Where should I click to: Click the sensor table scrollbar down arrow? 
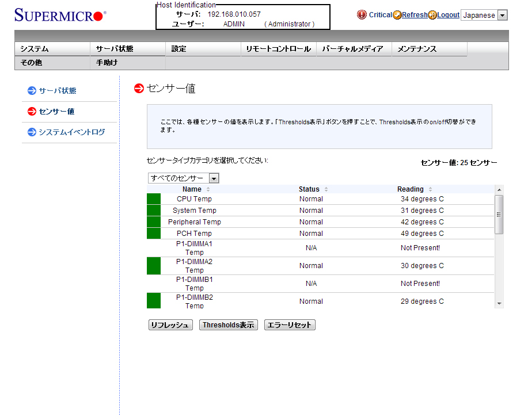pyautogui.click(x=499, y=303)
